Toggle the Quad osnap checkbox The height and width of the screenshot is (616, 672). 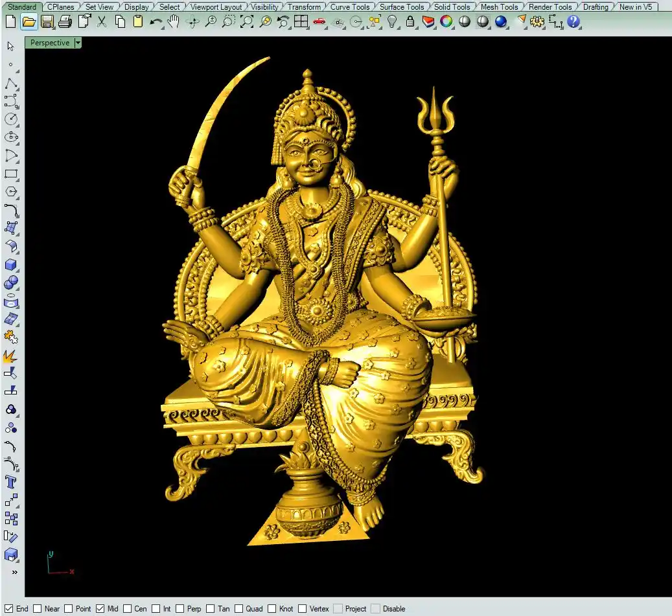pyautogui.click(x=238, y=608)
